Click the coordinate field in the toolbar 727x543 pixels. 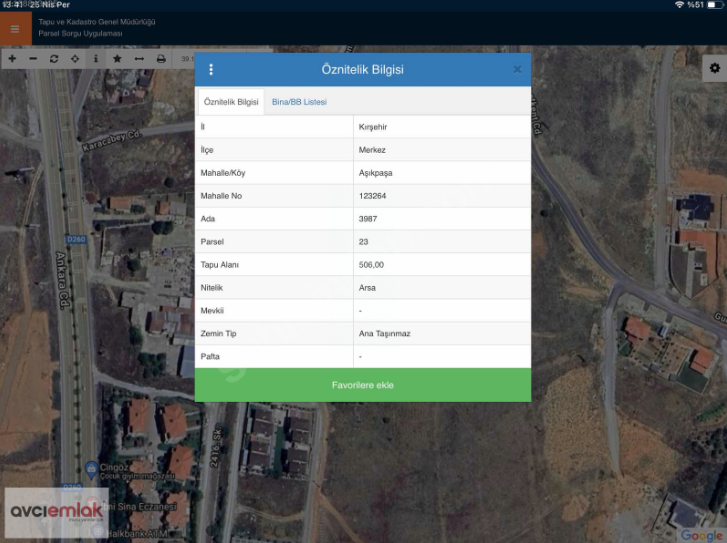(184, 59)
